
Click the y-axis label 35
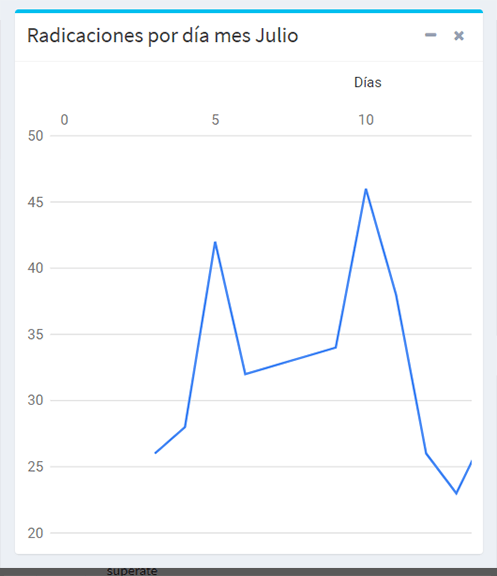pos(35,334)
